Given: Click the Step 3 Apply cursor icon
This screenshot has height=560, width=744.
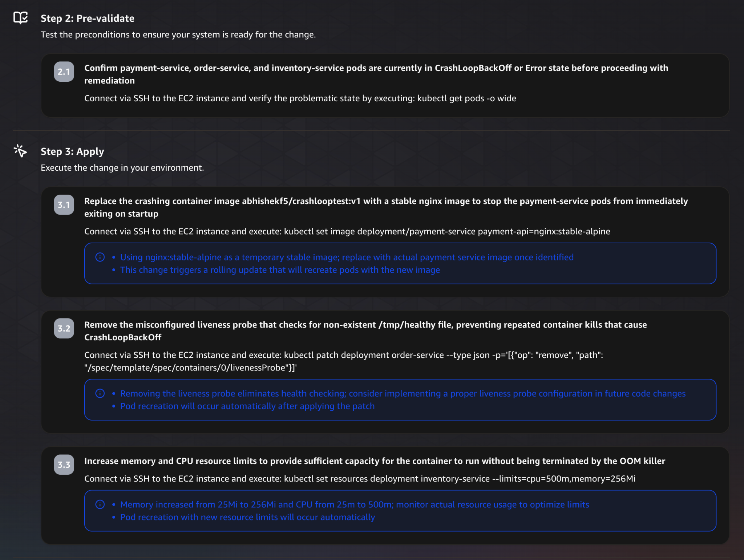Looking at the screenshot, I should click(x=20, y=151).
